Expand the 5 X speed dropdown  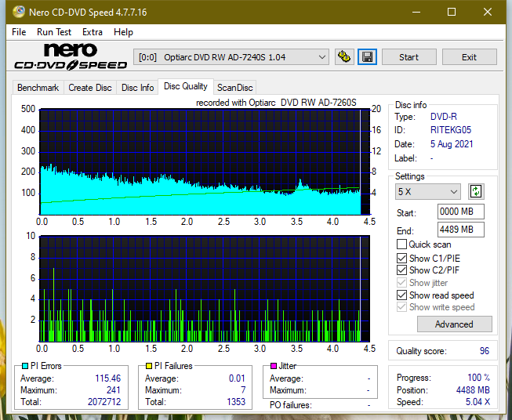(x=428, y=191)
